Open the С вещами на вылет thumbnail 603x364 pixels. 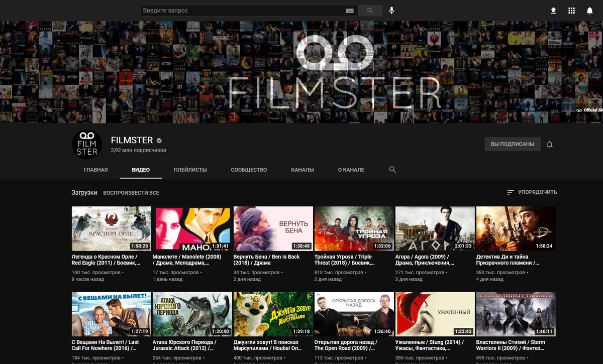point(112,314)
